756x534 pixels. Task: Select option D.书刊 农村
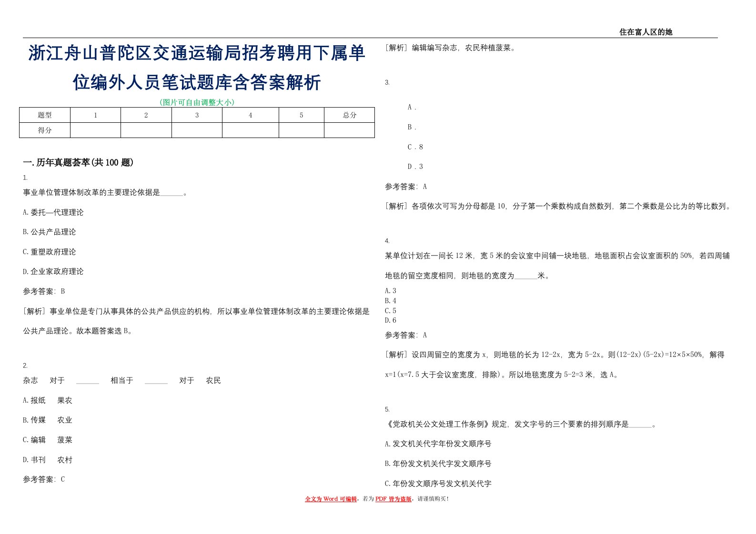(48, 460)
